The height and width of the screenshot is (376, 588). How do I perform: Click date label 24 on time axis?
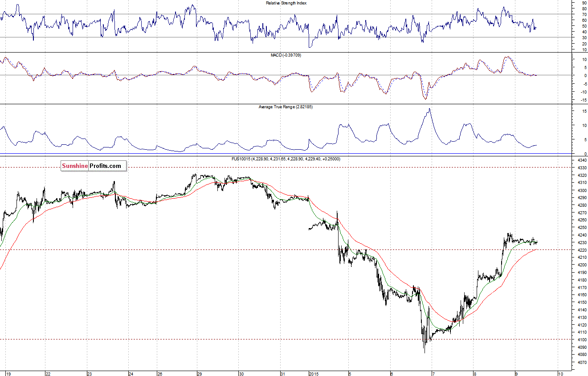click(131, 374)
